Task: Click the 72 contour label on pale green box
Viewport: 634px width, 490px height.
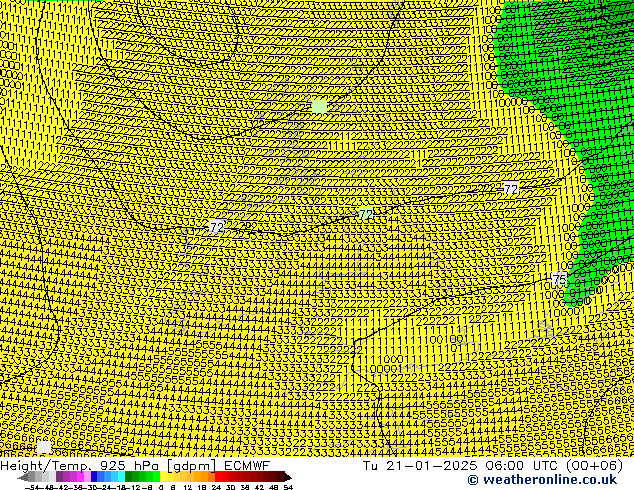Action: [366, 213]
